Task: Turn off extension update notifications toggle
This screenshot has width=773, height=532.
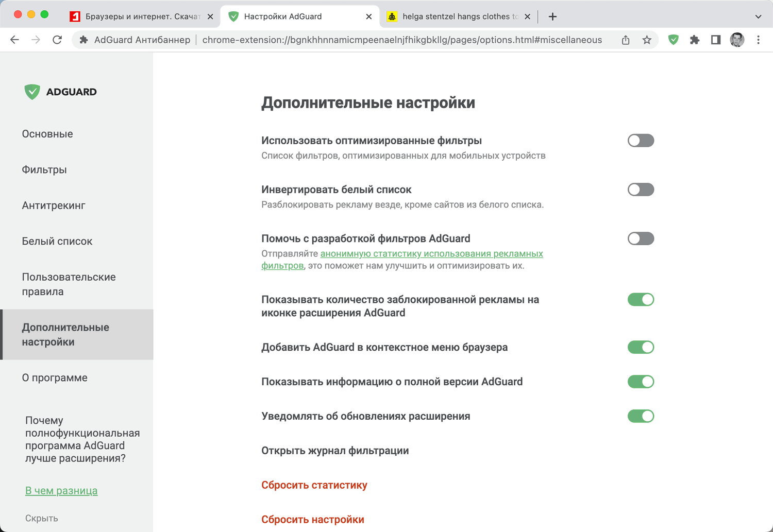Action: [x=641, y=416]
